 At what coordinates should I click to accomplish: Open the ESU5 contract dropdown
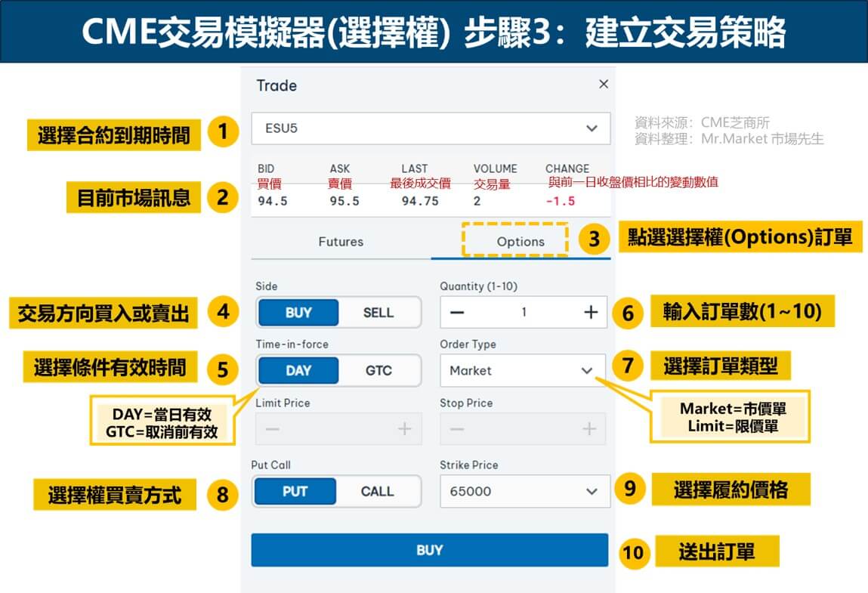click(431, 128)
